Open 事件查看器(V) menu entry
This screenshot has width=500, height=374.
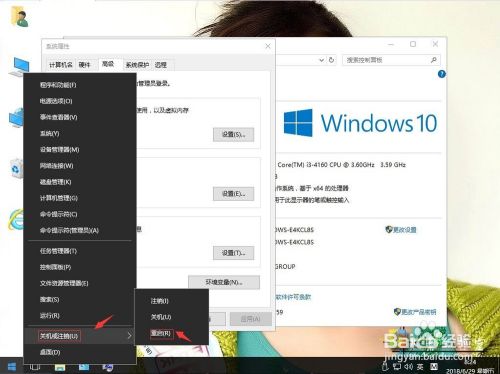click(80, 117)
